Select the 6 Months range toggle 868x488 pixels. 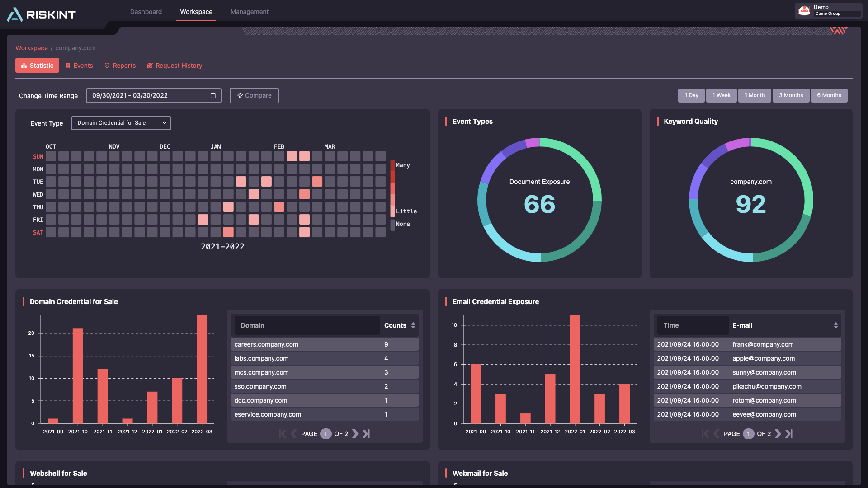(829, 95)
